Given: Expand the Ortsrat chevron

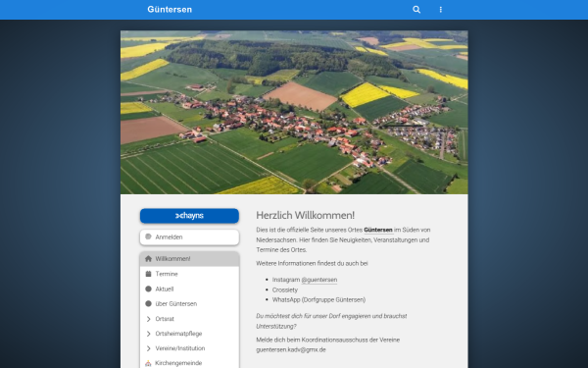Looking at the screenshot, I should coord(148,319).
